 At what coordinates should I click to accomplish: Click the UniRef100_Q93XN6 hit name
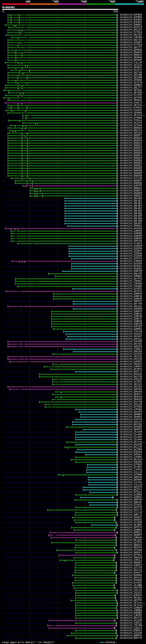[131, 75]
